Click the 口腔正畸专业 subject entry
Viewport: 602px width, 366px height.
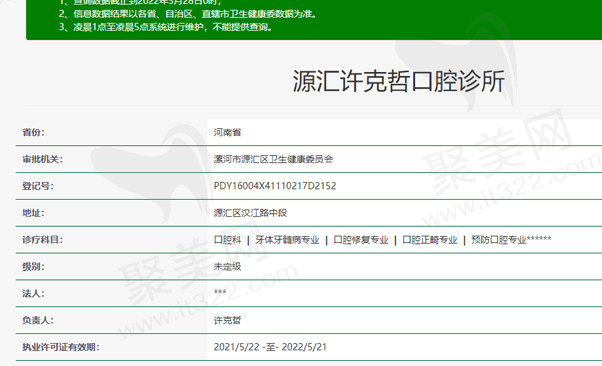430,240
